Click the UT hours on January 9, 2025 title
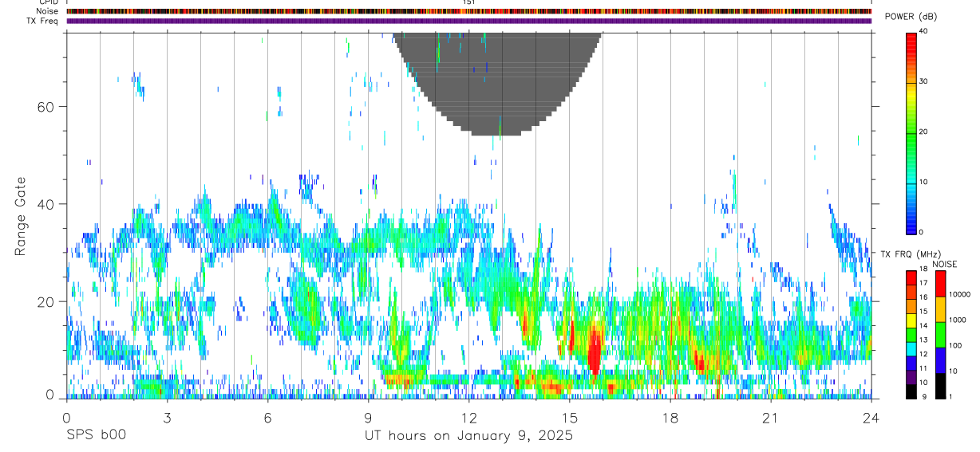Viewport: 980px width, 452px height. 468,436
